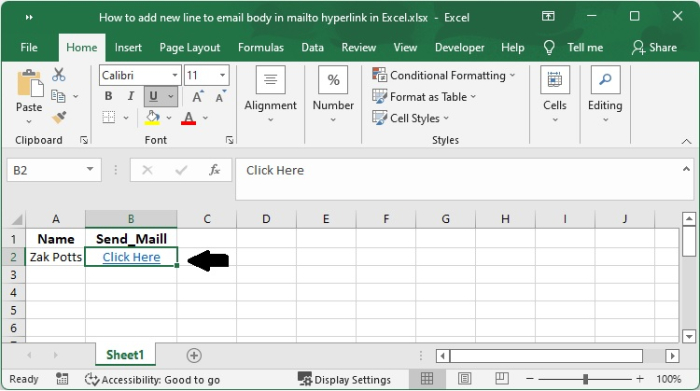The image size is (700, 391).
Task: Increase font size with large A icon
Action: [x=197, y=96]
